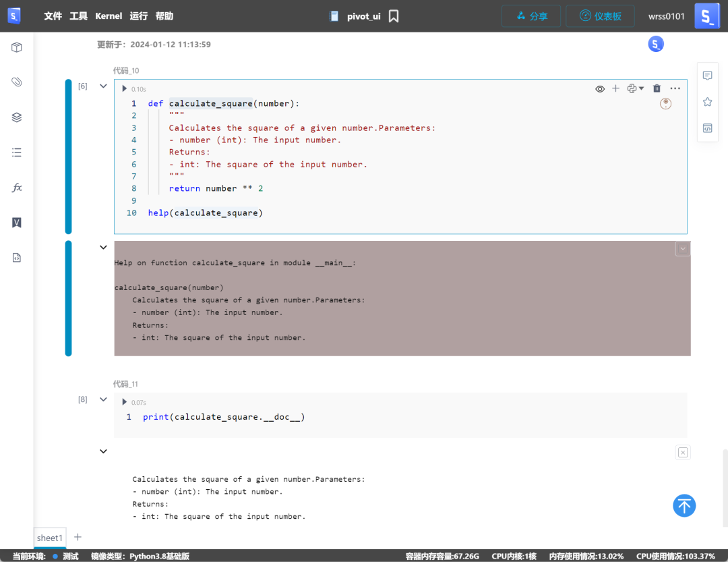
Task: Click the 仪表板 dashboard button
Action: 600,16
